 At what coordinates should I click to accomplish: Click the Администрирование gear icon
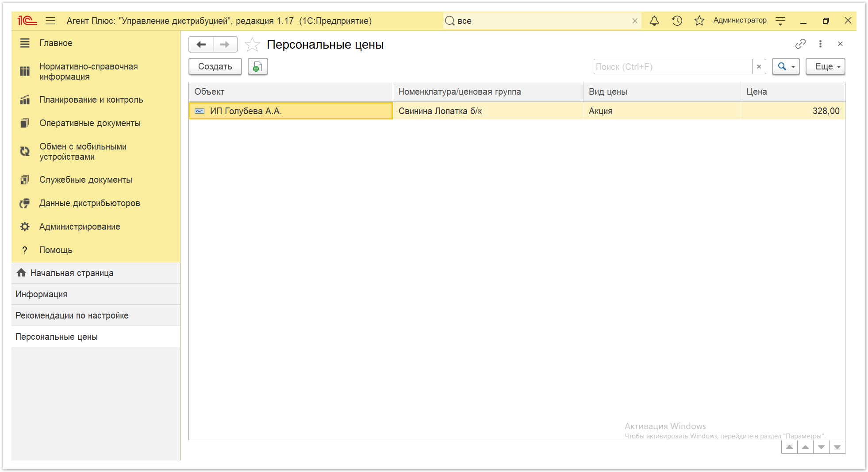pos(25,226)
